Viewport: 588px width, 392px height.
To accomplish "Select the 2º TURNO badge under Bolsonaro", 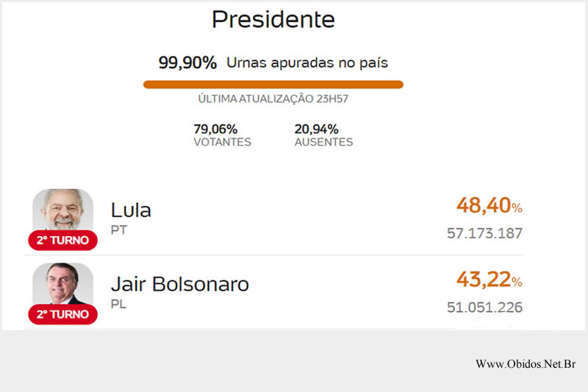I will 63,314.
